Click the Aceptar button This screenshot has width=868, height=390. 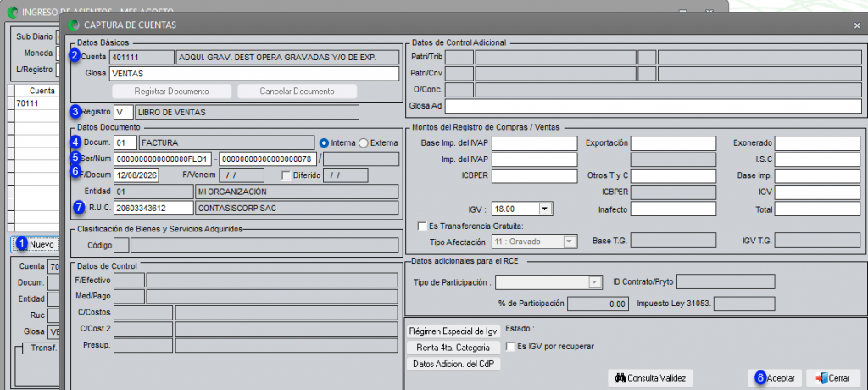(x=775, y=378)
